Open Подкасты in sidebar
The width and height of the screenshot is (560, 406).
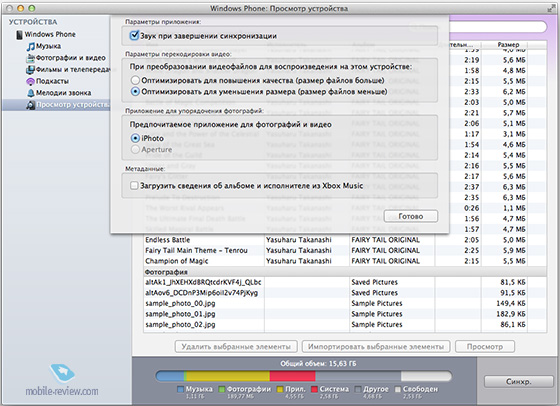tap(52, 81)
